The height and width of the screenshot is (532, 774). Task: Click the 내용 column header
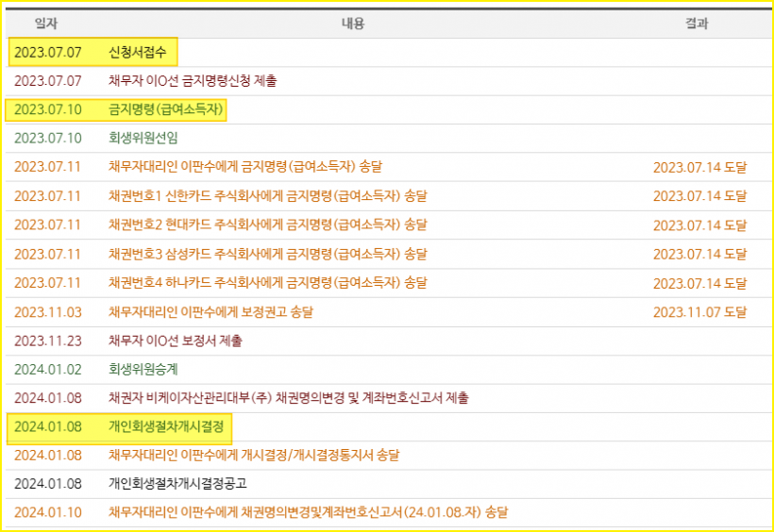[353, 24]
